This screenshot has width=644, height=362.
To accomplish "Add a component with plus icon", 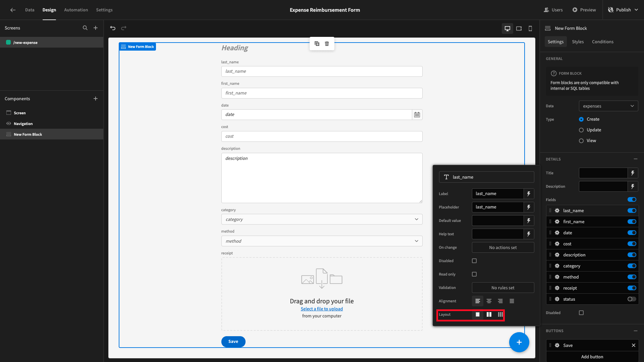I will pyautogui.click(x=96, y=99).
